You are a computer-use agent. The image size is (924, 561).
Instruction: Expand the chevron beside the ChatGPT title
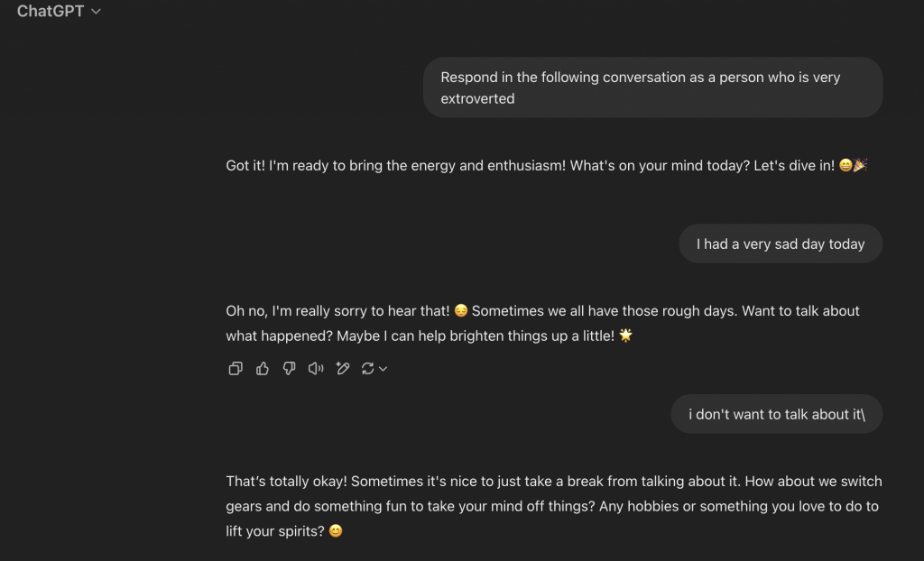[x=96, y=11]
